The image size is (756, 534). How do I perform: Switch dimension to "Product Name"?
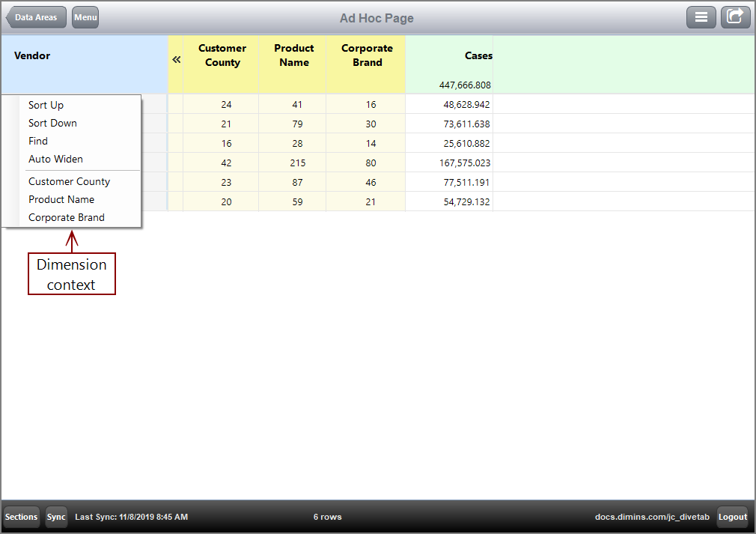pyautogui.click(x=61, y=199)
